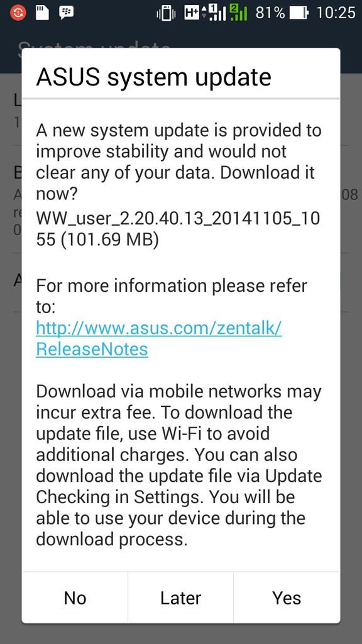
Task: Confirm the download with Yes
Action: coord(287,597)
